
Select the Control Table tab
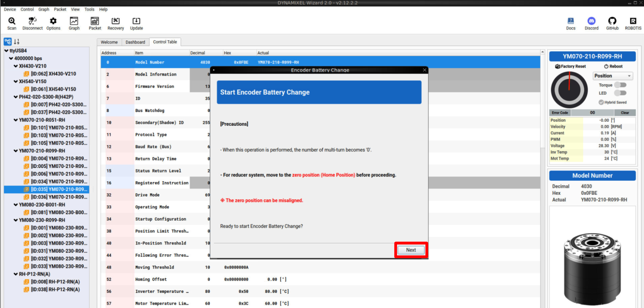165,42
